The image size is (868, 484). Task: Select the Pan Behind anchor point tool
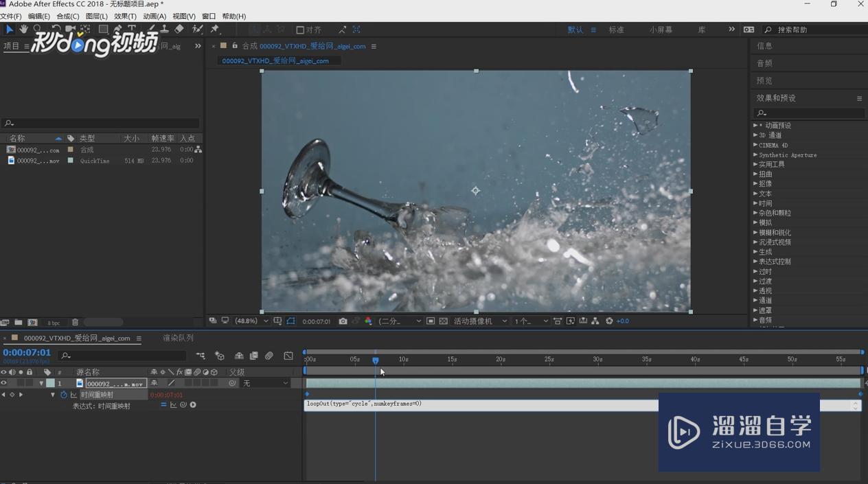pyautogui.click(x=85, y=30)
